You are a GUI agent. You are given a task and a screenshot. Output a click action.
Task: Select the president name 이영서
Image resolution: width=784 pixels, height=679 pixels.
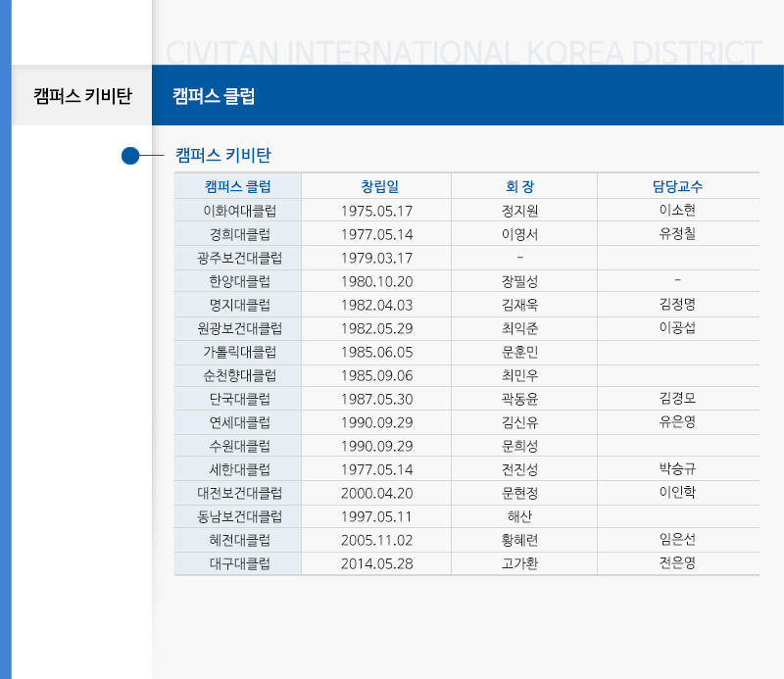[520, 234]
